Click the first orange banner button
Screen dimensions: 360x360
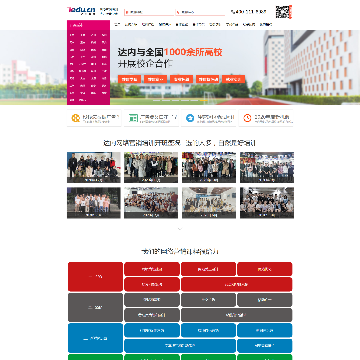pos(129,79)
